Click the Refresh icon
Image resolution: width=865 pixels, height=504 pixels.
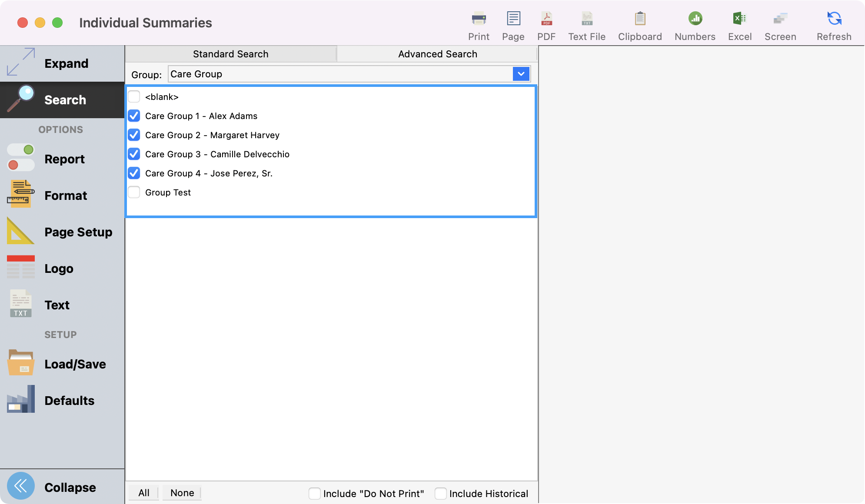(x=833, y=24)
